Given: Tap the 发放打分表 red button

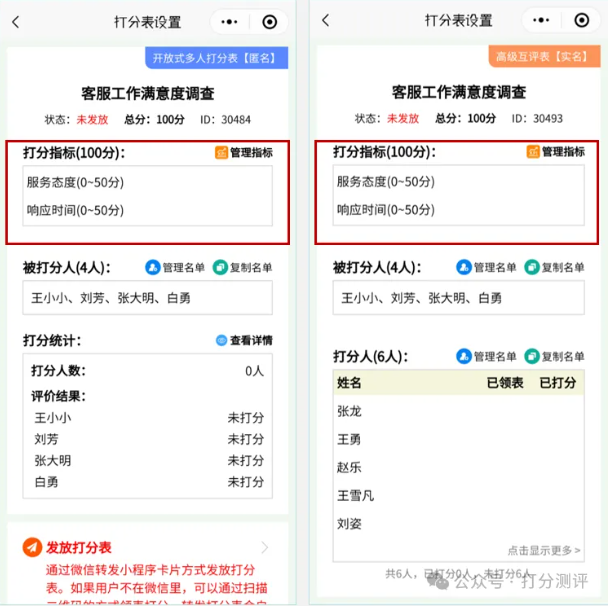Looking at the screenshot, I should click(67, 547).
